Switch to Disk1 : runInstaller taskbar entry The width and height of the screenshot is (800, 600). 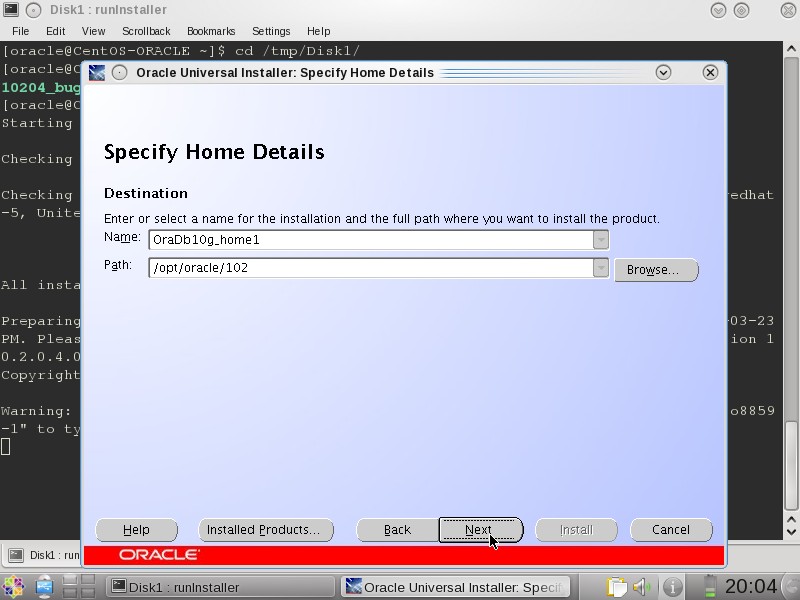coord(220,587)
